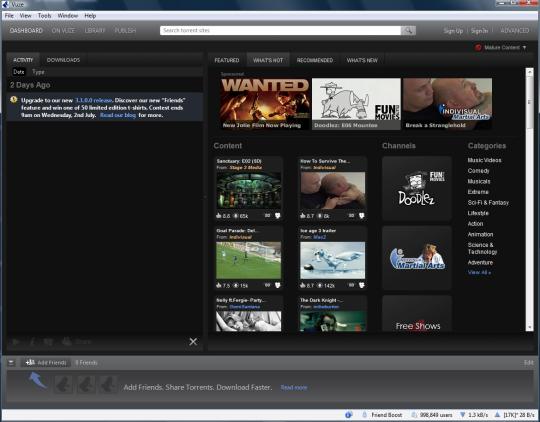Click the views eye icon on Sanctuary card
The image size is (540, 422).
(236, 216)
